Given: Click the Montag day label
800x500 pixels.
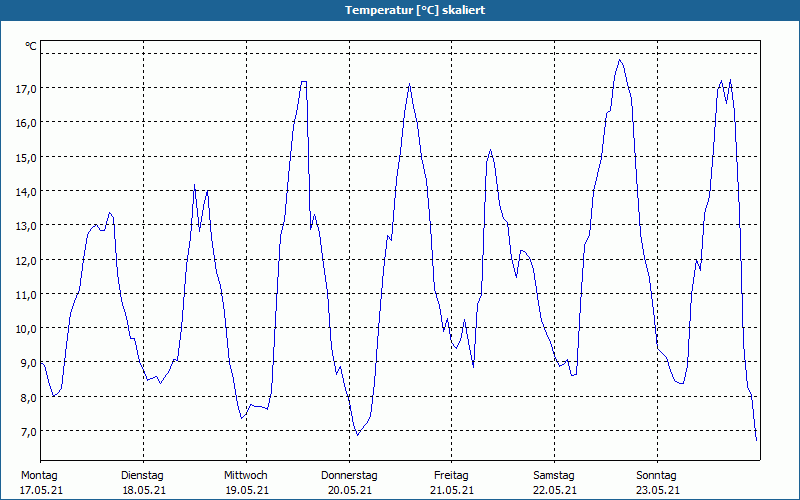Looking at the screenshot, I should (x=39, y=476).
